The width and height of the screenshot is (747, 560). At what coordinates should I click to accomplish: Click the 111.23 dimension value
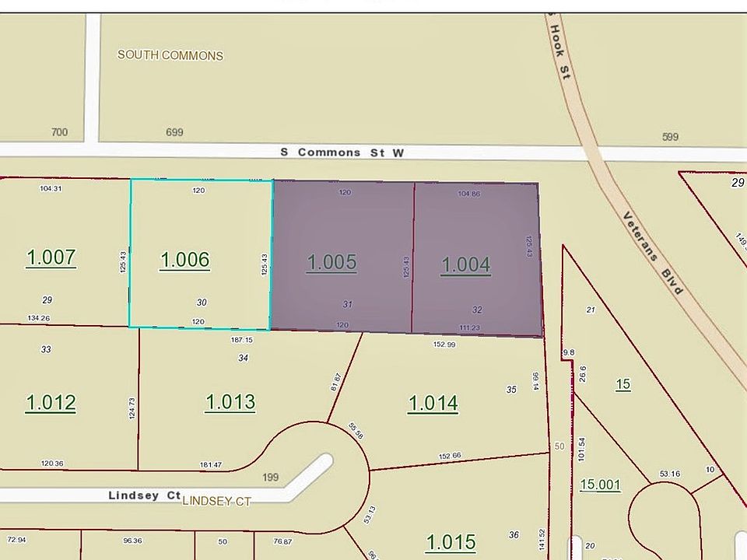click(470, 327)
